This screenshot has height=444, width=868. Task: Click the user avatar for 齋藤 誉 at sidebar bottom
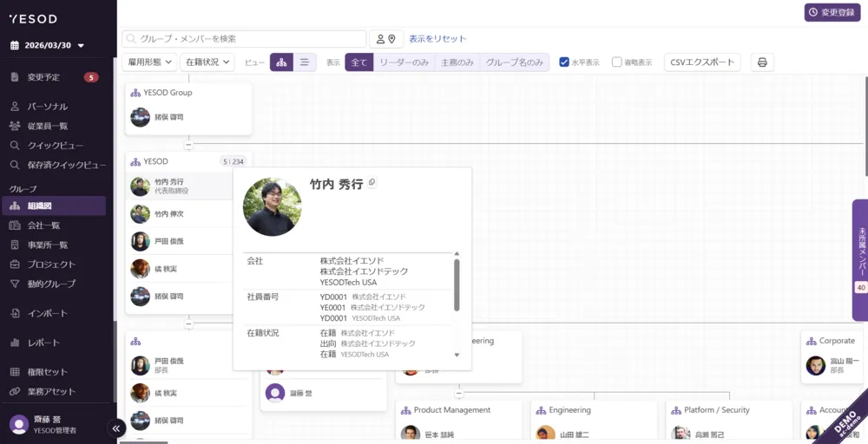pyautogui.click(x=19, y=424)
